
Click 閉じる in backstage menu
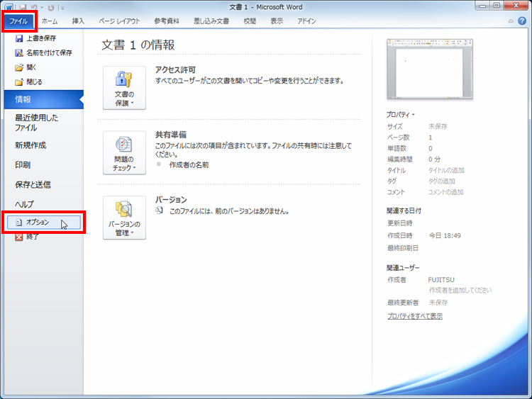pyautogui.click(x=28, y=82)
